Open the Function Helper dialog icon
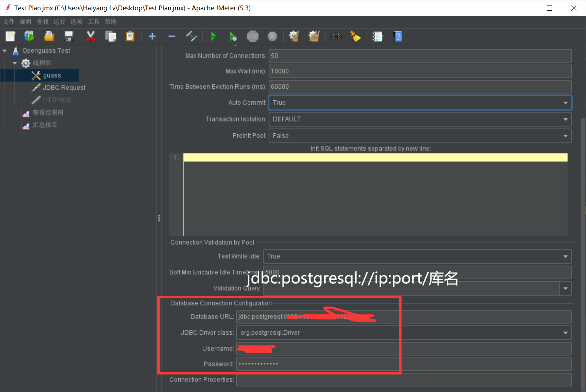The height and width of the screenshot is (392, 586). [377, 36]
